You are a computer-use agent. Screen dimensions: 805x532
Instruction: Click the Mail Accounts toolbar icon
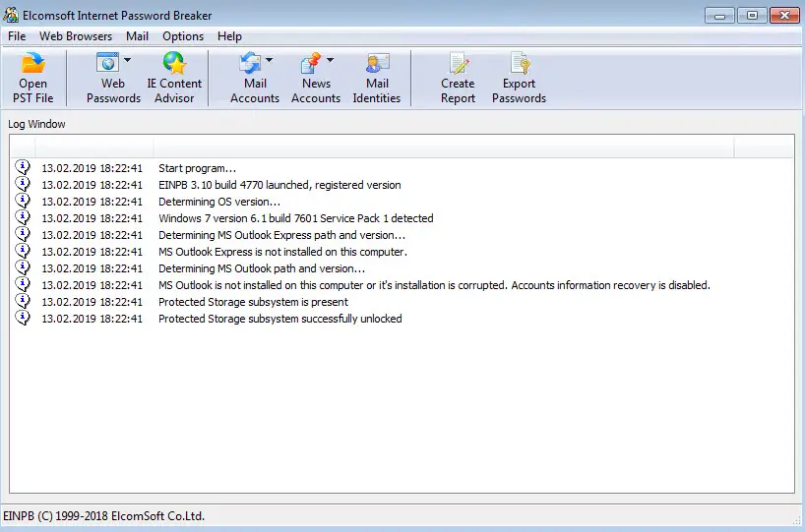pos(251,63)
